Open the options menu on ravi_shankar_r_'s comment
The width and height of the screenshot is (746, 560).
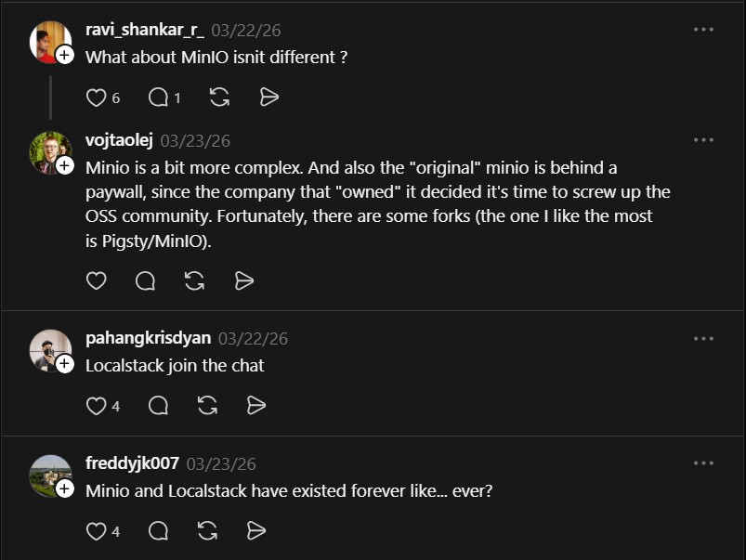click(x=702, y=31)
